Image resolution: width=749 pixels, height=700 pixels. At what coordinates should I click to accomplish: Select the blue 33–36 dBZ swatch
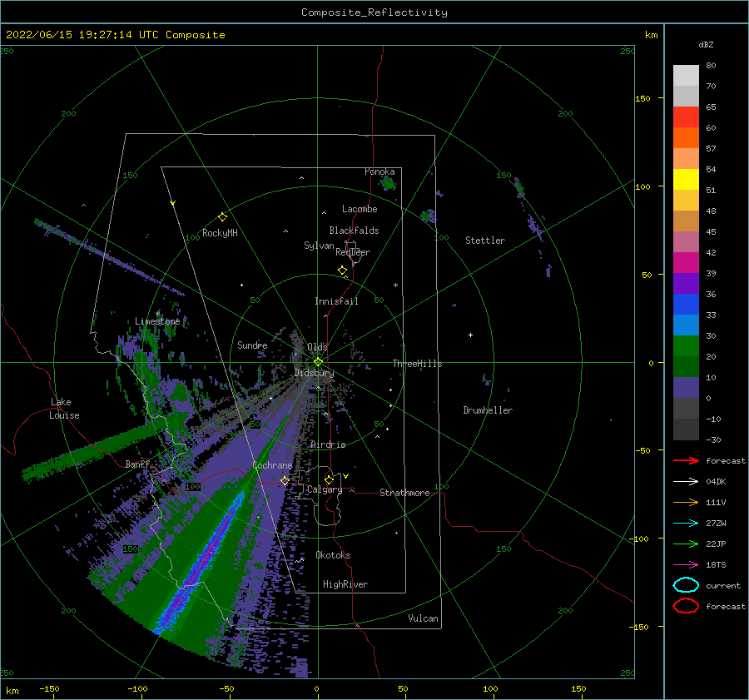pyautogui.click(x=686, y=304)
